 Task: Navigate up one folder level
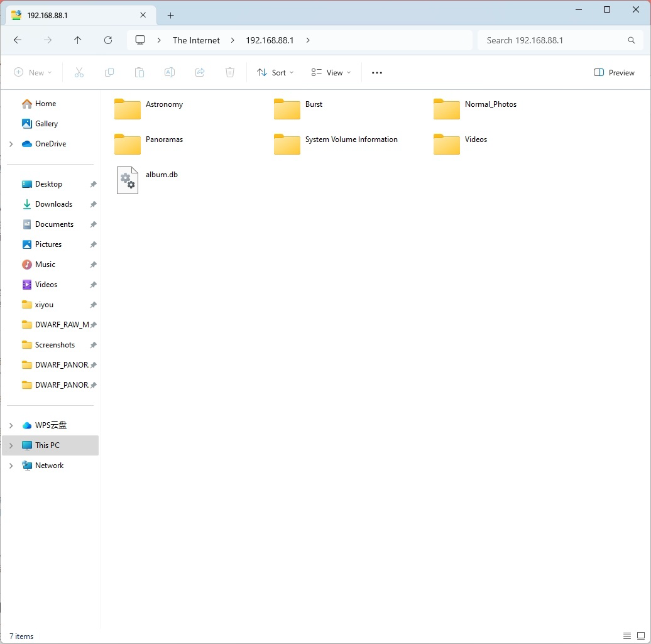coord(78,40)
